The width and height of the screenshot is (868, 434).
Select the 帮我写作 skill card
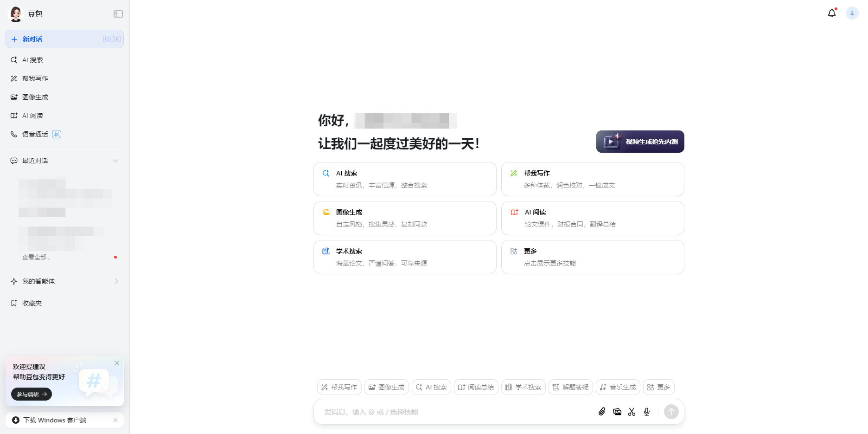(593, 179)
